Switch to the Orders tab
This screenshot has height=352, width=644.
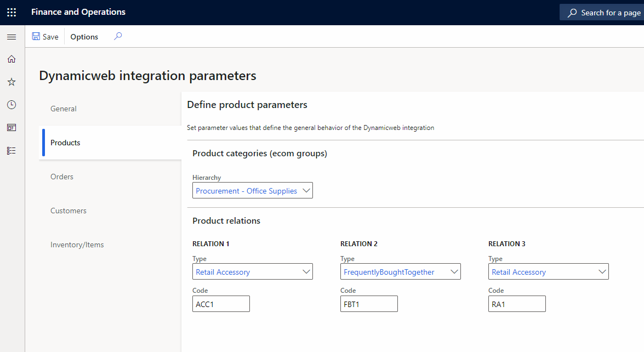pos(62,177)
